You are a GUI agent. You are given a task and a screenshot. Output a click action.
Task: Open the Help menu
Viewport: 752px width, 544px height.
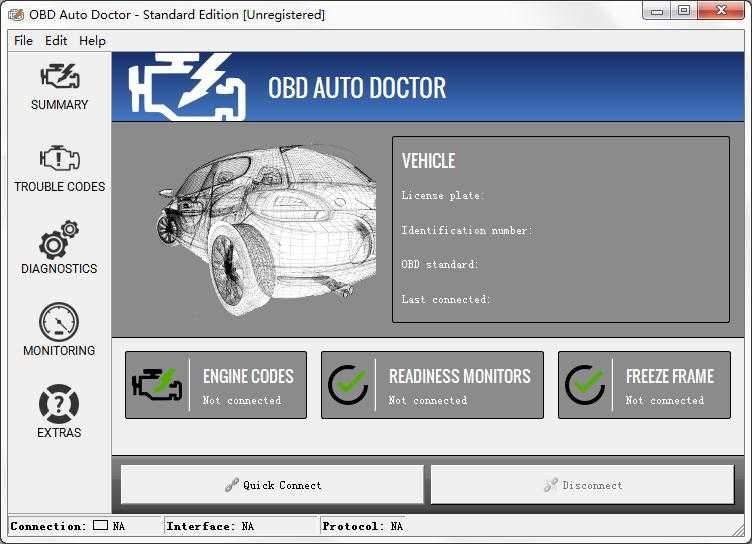[x=92, y=41]
